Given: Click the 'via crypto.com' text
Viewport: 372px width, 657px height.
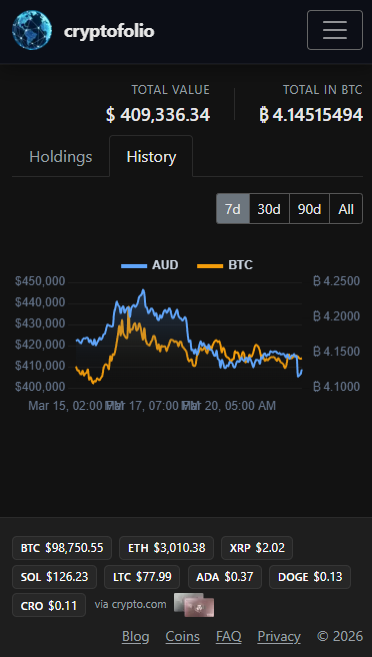Looking at the screenshot, I should point(130,605).
